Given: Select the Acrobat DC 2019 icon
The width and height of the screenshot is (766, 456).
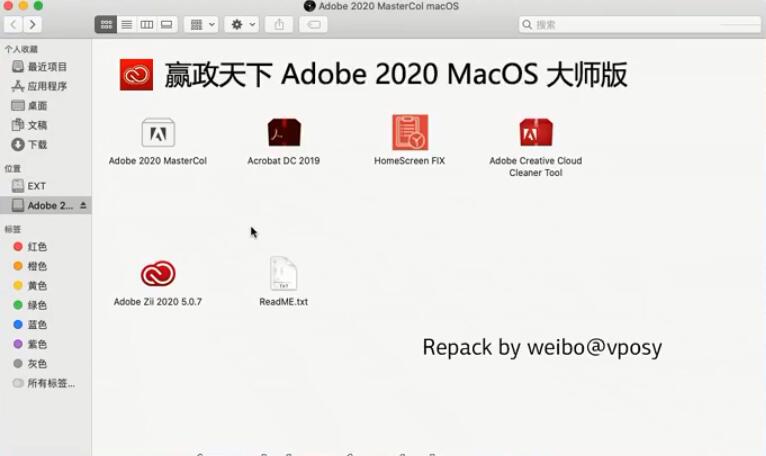Looking at the screenshot, I should pos(284,132).
